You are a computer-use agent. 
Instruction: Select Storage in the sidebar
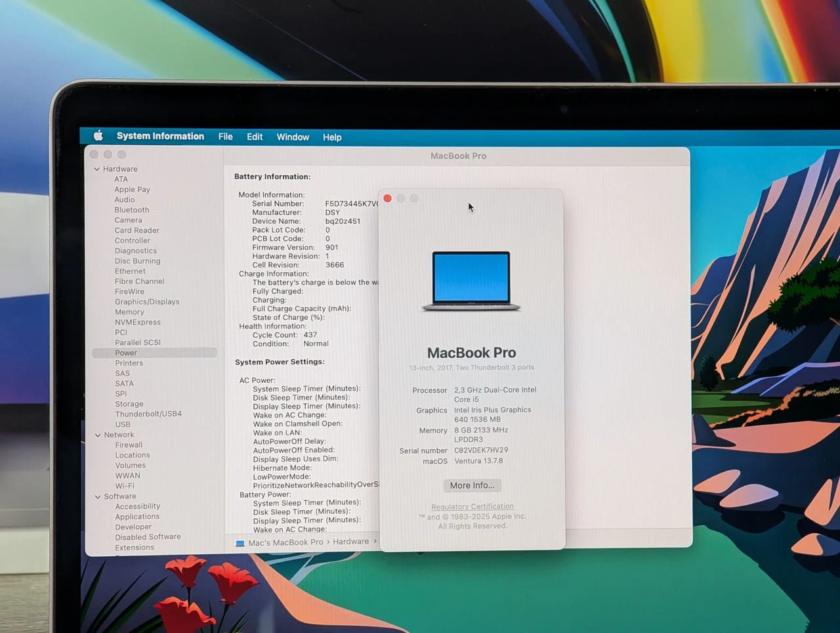click(x=129, y=404)
